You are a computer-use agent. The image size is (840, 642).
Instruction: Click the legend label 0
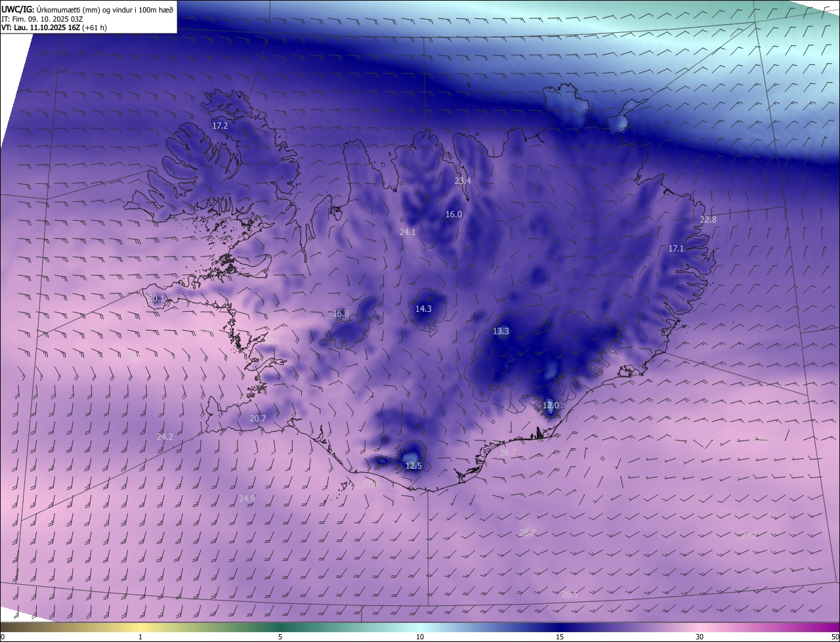pos(3,637)
